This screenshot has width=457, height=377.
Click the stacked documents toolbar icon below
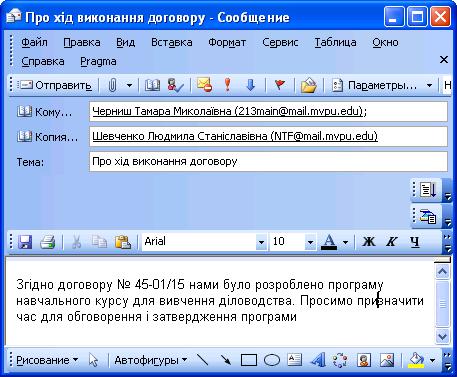click(x=428, y=216)
